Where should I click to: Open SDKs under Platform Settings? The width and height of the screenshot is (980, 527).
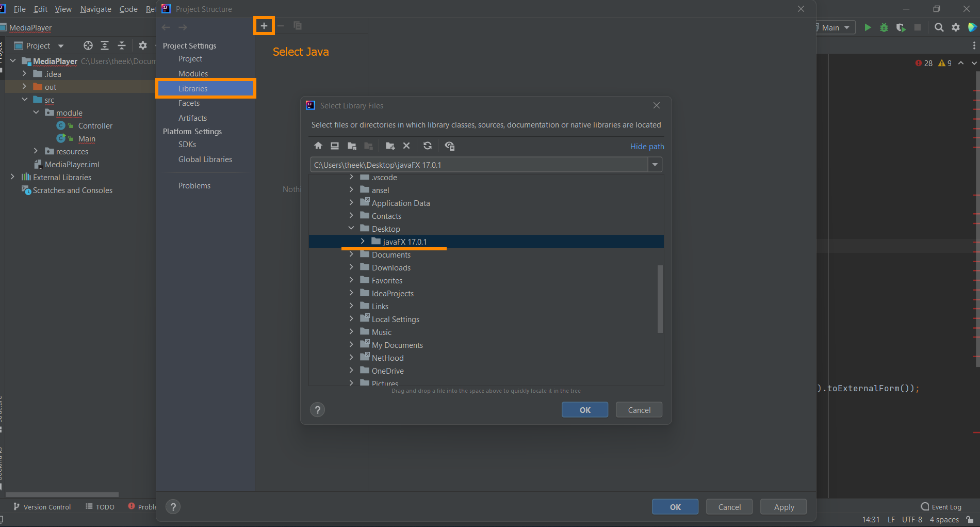coord(187,145)
